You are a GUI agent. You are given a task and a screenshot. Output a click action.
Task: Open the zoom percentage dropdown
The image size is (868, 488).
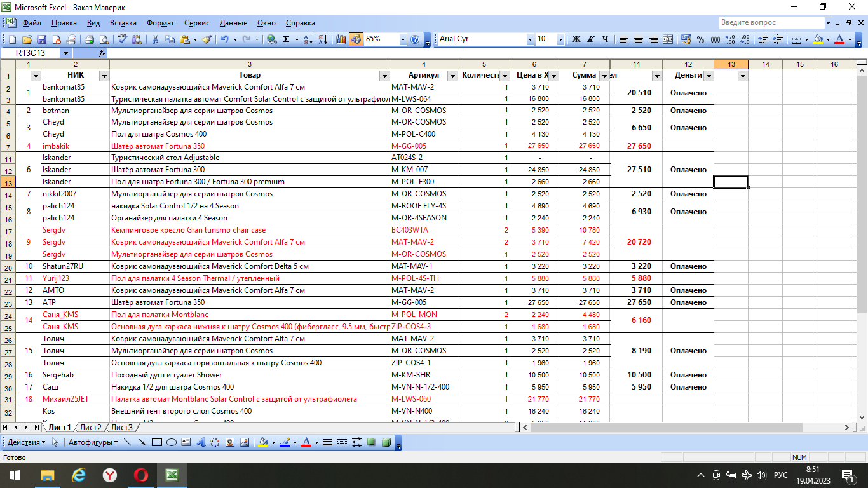click(x=403, y=39)
